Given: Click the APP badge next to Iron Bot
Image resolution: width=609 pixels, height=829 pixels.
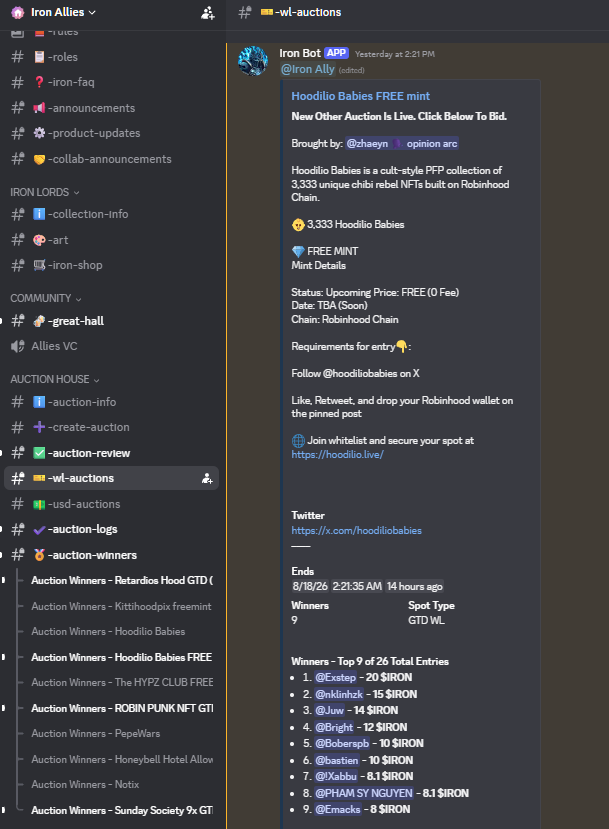Looking at the screenshot, I should coord(336,53).
